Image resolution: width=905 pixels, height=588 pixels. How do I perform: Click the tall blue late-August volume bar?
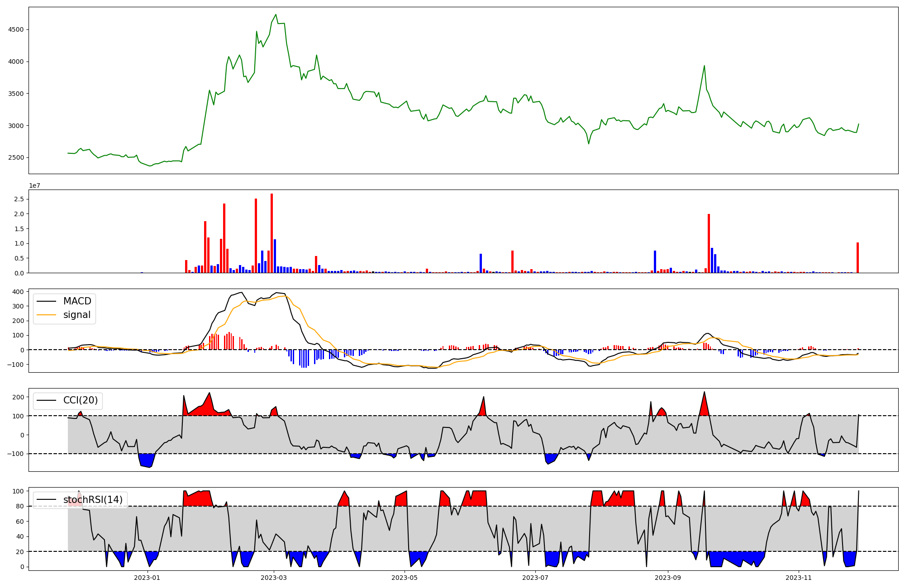(655, 261)
